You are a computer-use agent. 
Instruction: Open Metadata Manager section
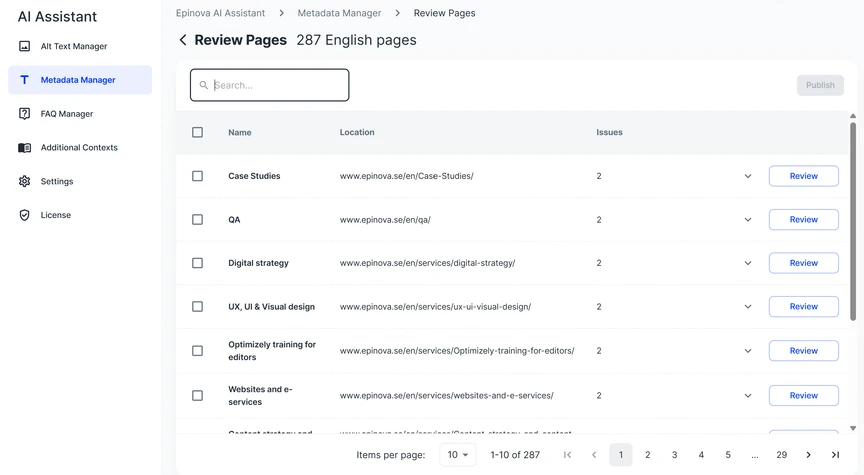[80, 80]
